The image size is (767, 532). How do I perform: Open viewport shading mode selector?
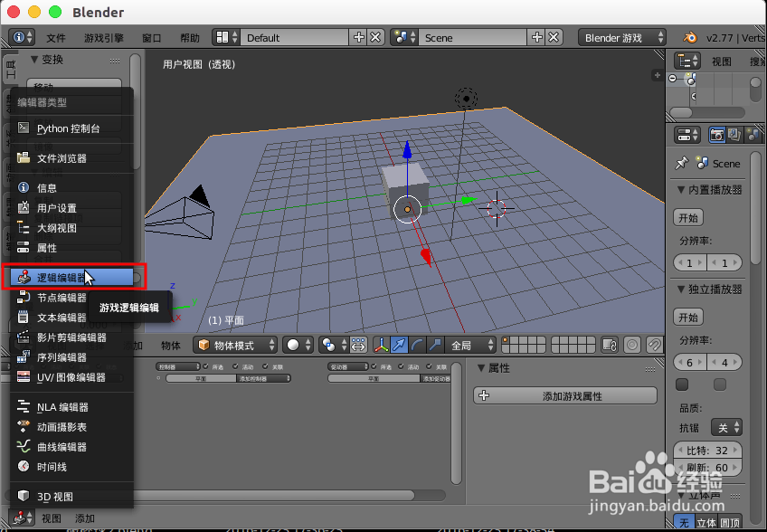pyautogui.click(x=298, y=345)
